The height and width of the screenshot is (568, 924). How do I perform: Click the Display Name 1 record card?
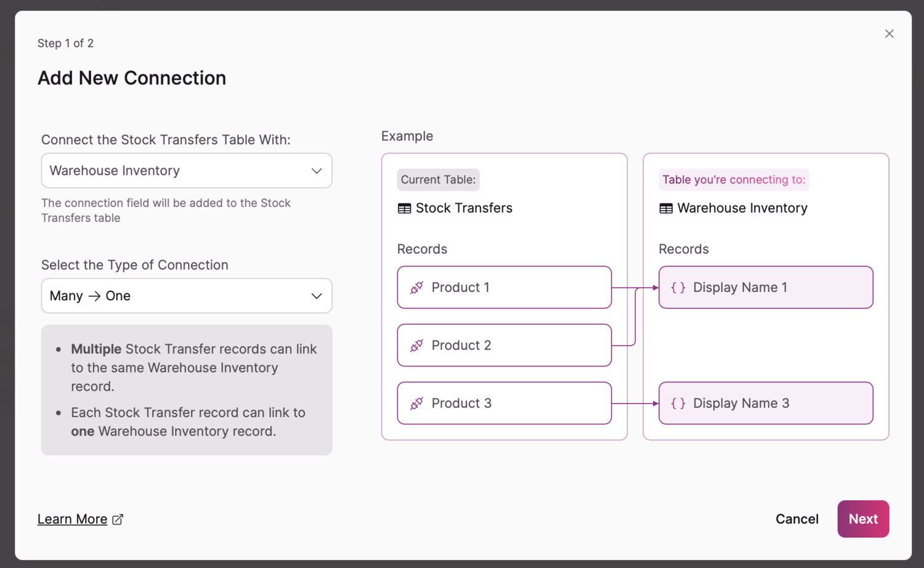765,288
